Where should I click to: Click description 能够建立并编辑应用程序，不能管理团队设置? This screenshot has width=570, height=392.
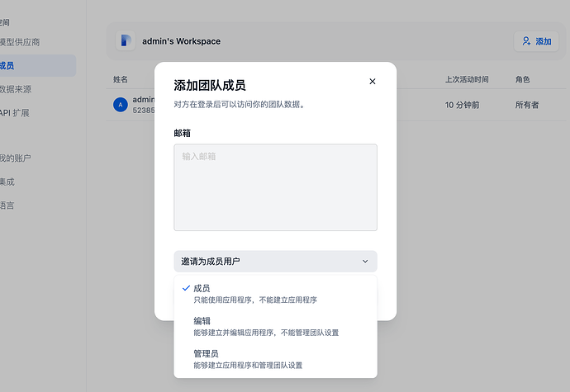(x=266, y=333)
